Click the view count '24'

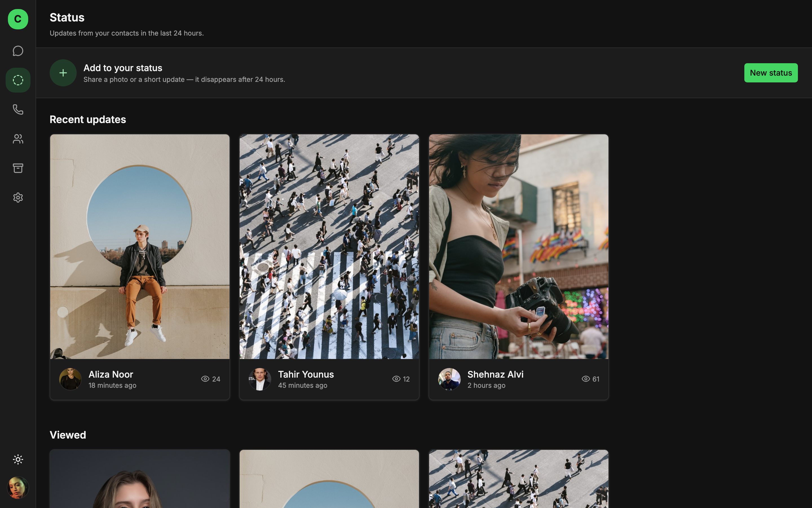click(216, 379)
